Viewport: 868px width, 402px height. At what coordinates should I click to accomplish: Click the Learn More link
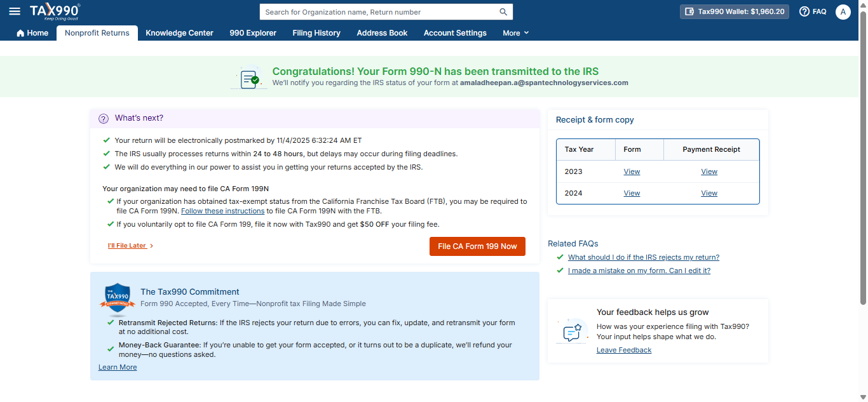118,367
